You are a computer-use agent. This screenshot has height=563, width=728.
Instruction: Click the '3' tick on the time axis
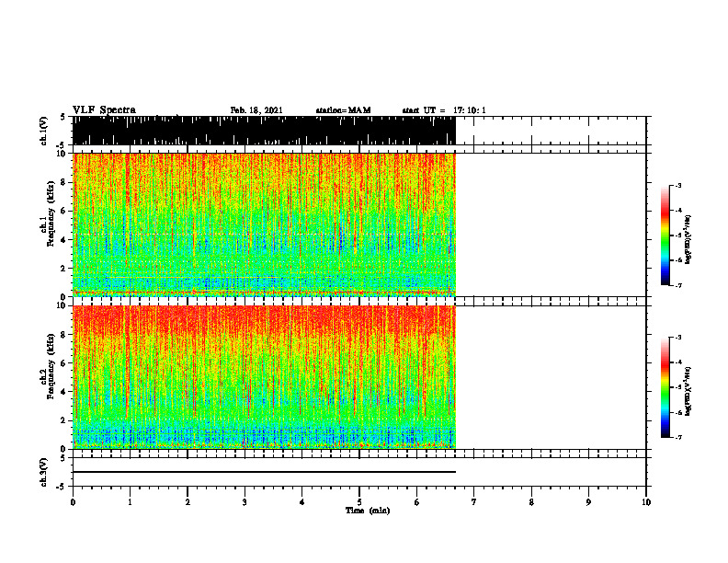point(245,502)
